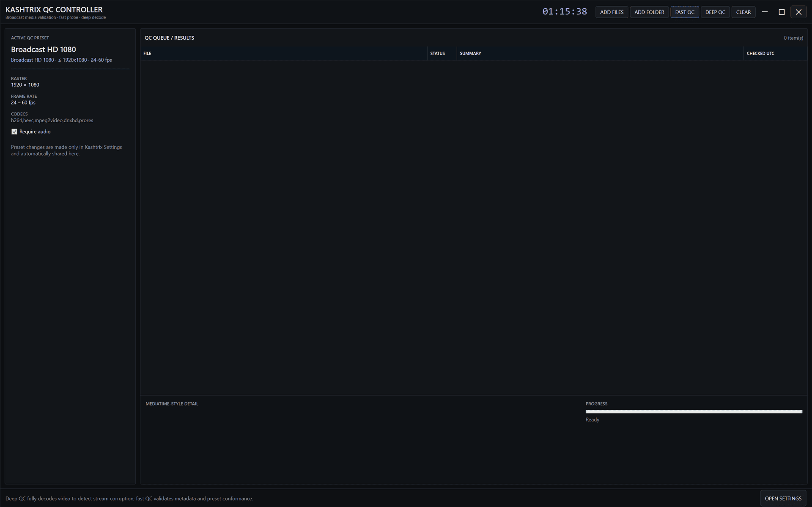This screenshot has height=507, width=812.
Task: Sort results by FILE column header
Action: pyautogui.click(x=283, y=53)
